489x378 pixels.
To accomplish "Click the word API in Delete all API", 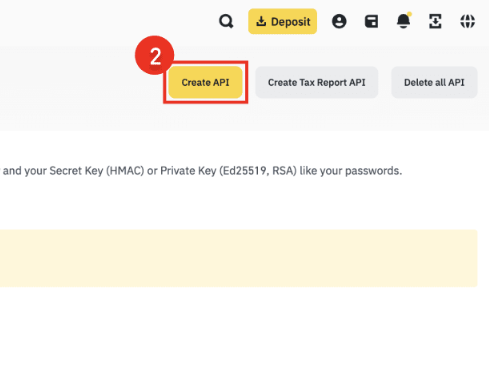I will click(x=456, y=82).
